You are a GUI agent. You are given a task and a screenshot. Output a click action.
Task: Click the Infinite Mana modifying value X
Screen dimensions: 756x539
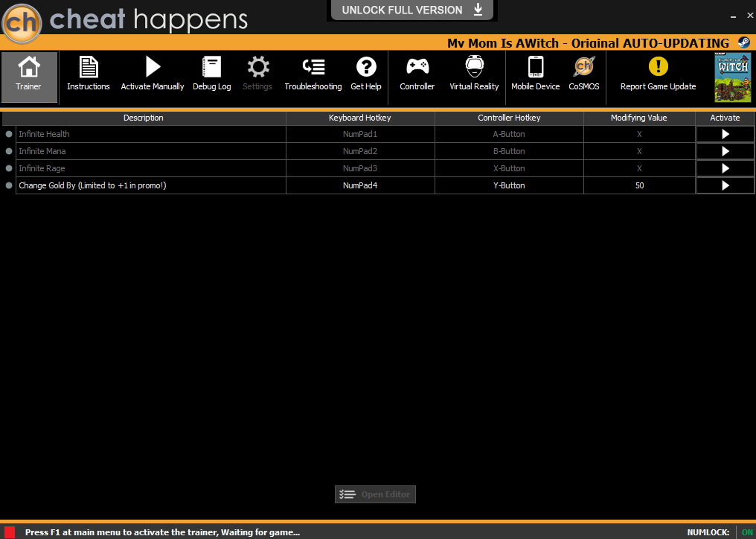639,152
